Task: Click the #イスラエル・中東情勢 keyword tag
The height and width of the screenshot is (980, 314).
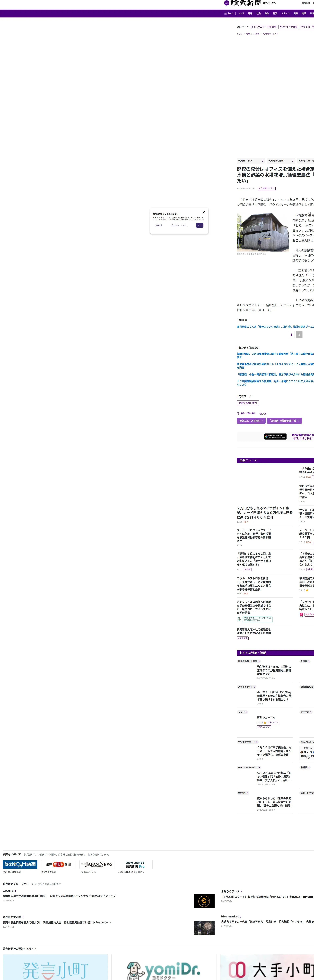Action: pyautogui.click(x=264, y=27)
